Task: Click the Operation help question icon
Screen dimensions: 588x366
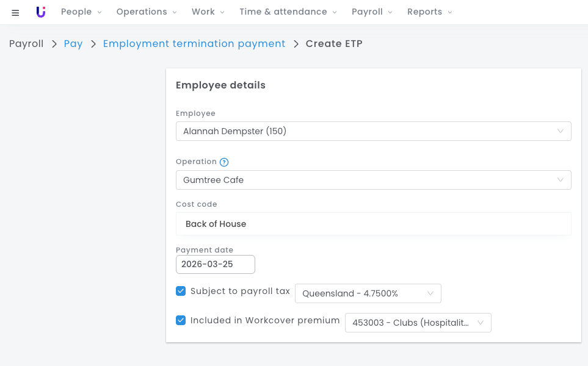Action: click(x=224, y=162)
